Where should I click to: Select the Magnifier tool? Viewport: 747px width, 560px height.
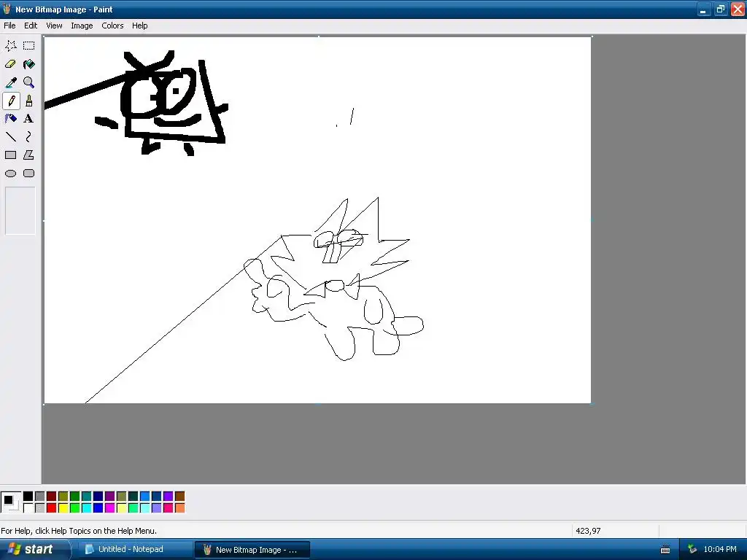[x=29, y=82]
